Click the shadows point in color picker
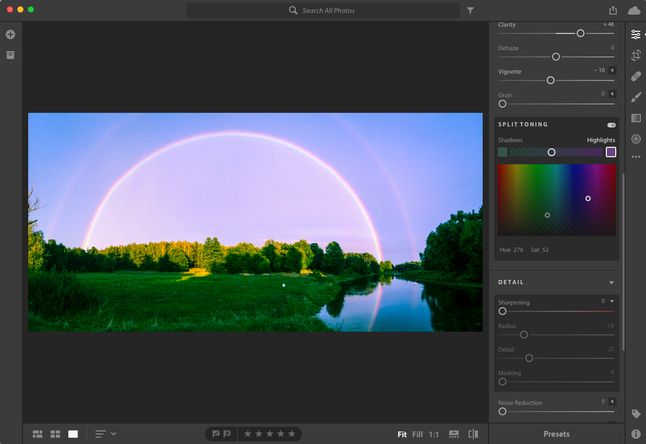Viewport: 646px width, 444px height. [547, 215]
